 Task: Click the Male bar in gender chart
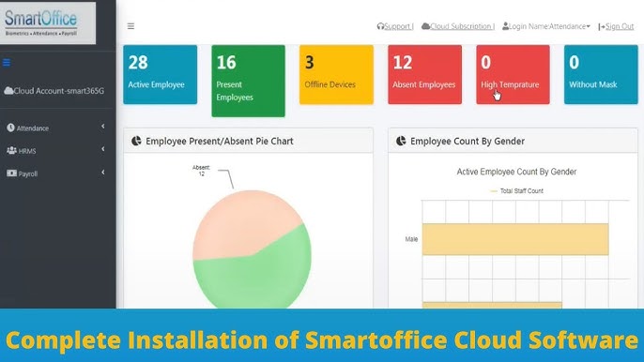coord(515,239)
